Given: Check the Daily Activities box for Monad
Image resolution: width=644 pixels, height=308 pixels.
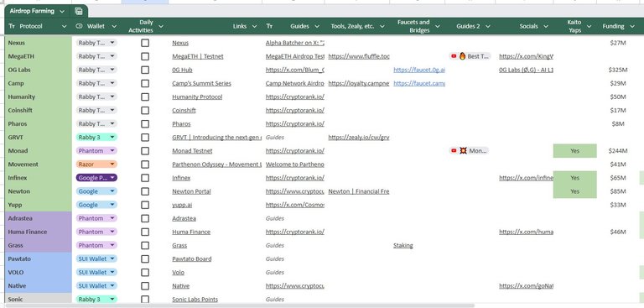Looking at the screenshot, I should pyautogui.click(x=145, y=151).
